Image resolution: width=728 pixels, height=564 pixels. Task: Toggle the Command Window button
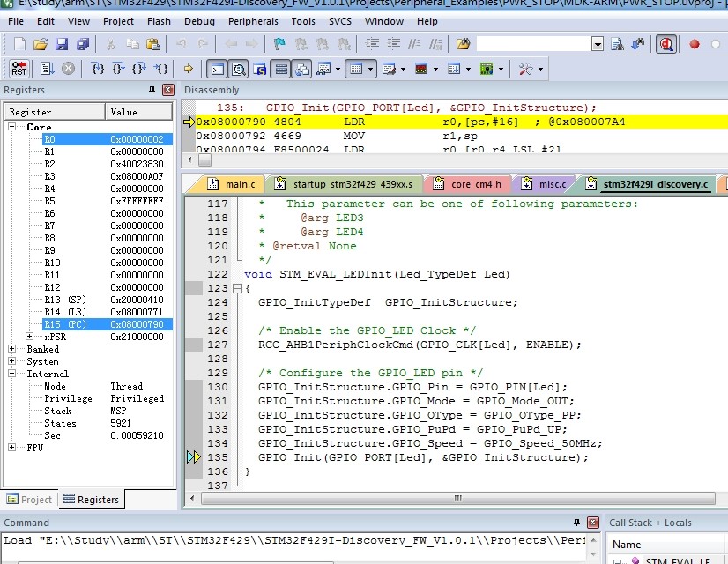tap(218, 69)
